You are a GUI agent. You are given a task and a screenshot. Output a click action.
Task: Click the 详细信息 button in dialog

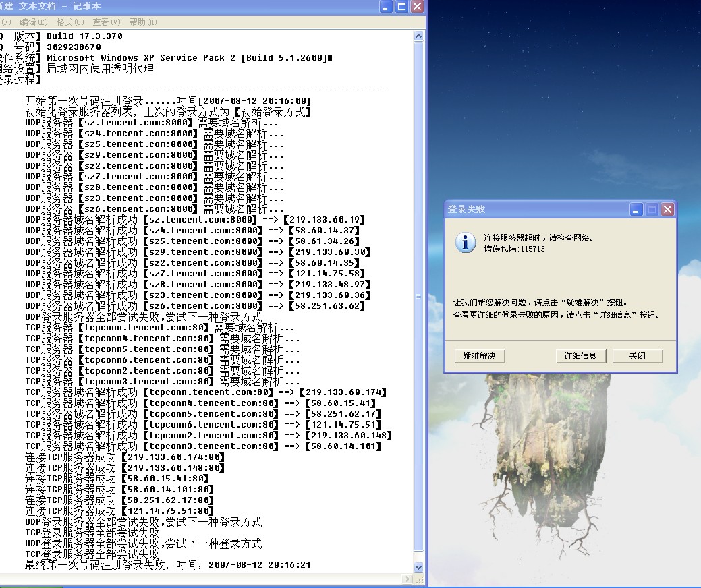[580, 355]
